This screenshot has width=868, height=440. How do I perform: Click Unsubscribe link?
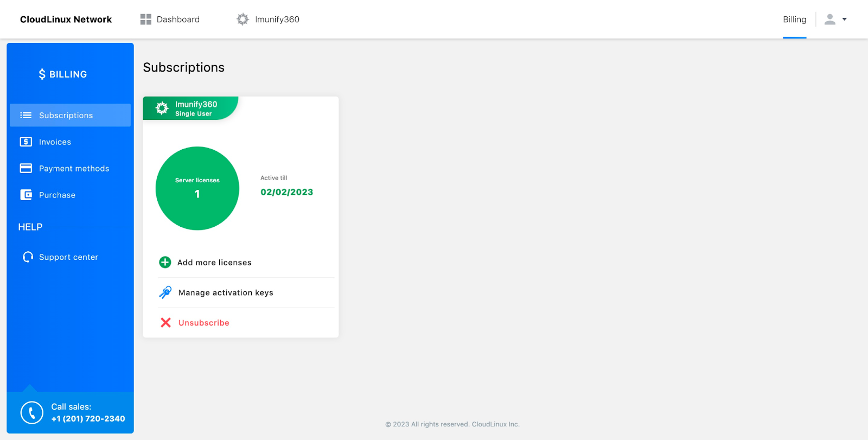click(204, 323)
